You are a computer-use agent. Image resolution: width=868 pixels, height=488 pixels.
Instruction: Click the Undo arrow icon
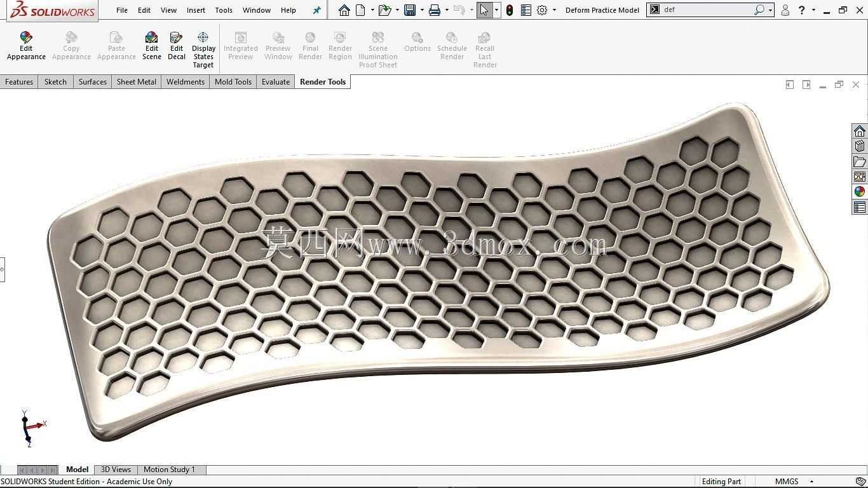459,10
